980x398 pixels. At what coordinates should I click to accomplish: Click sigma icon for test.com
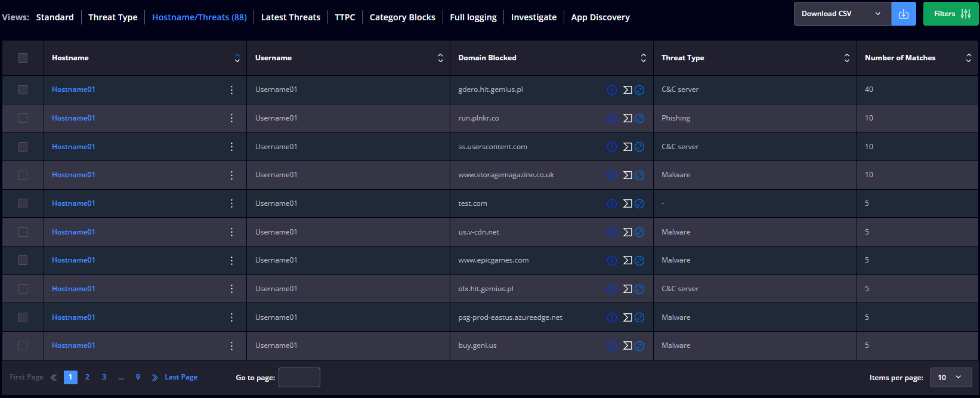click(x=627, y=203)
